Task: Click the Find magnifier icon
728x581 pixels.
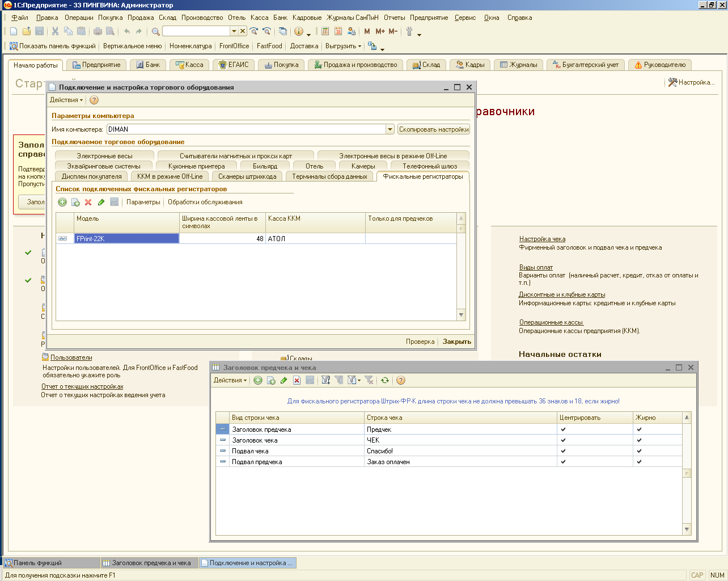Action: click(155, 31)
